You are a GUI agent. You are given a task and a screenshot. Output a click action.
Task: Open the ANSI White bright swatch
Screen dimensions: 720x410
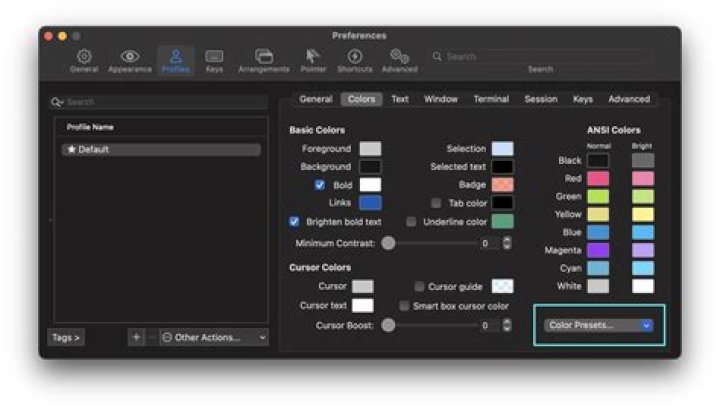click(643, 286)
